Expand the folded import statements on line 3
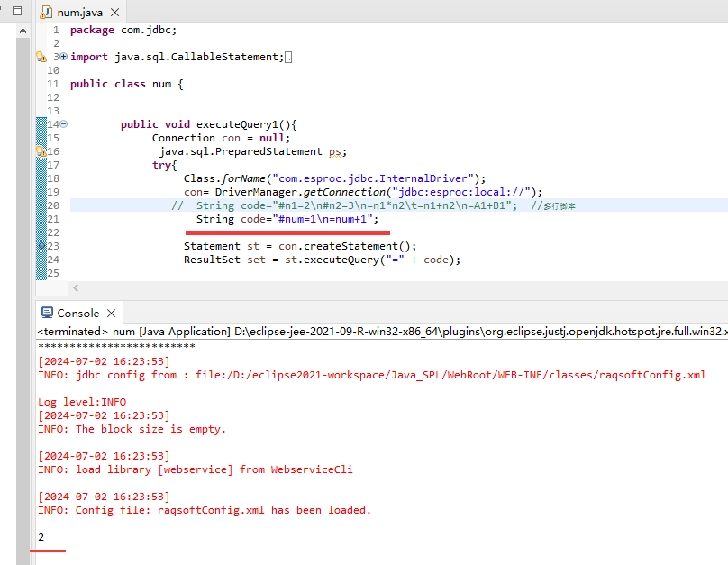The width and height of the screenshot is (728, 565). [64, 57]
